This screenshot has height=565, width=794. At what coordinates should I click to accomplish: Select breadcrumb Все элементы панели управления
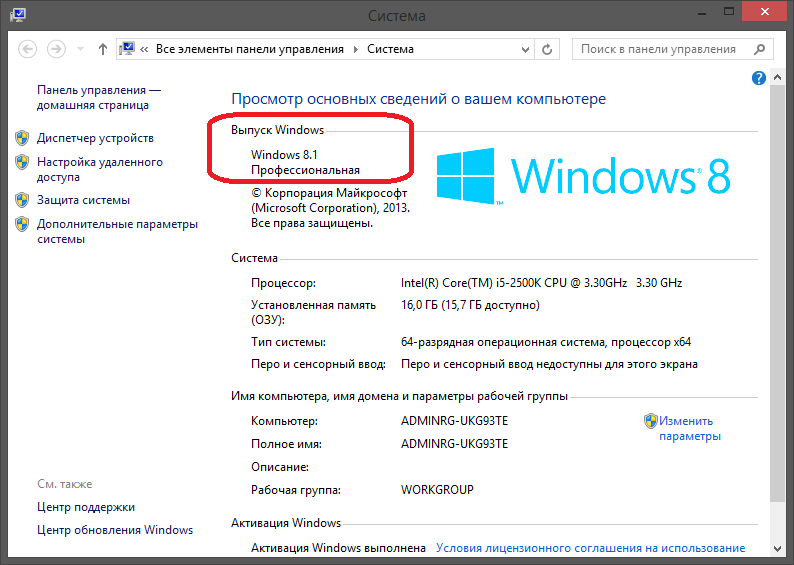click(250, 49)
